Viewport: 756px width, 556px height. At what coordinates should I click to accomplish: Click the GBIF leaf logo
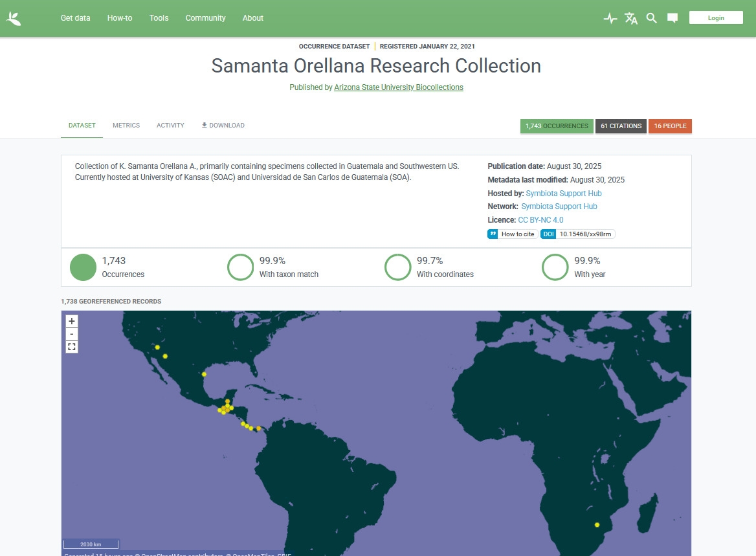[x=14, y=18]
